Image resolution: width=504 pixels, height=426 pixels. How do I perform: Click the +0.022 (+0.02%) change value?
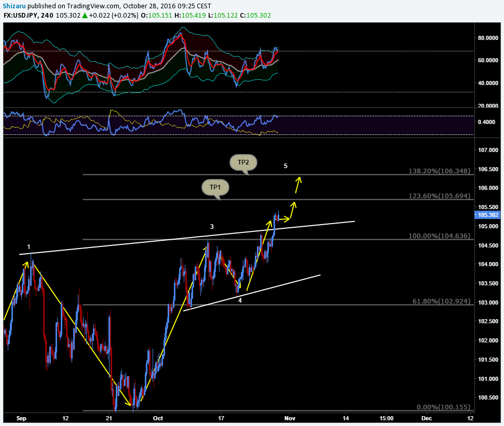tap(114, 16)
